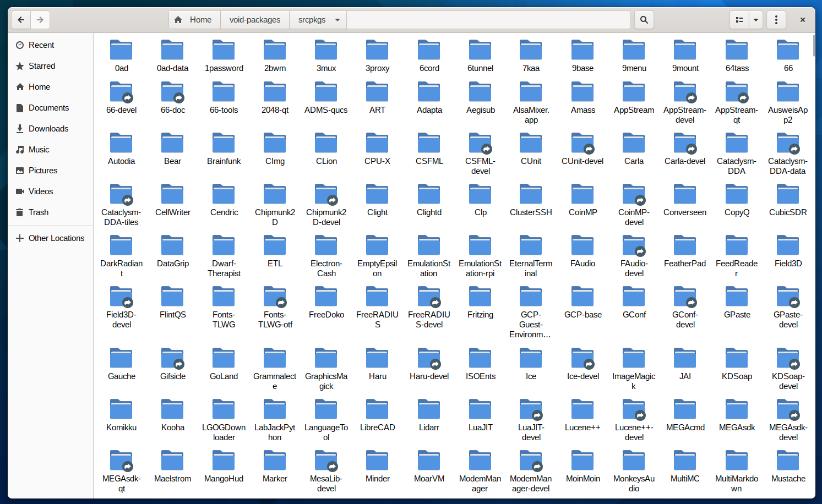Open Recent in the sidebar

coord(51,45)
